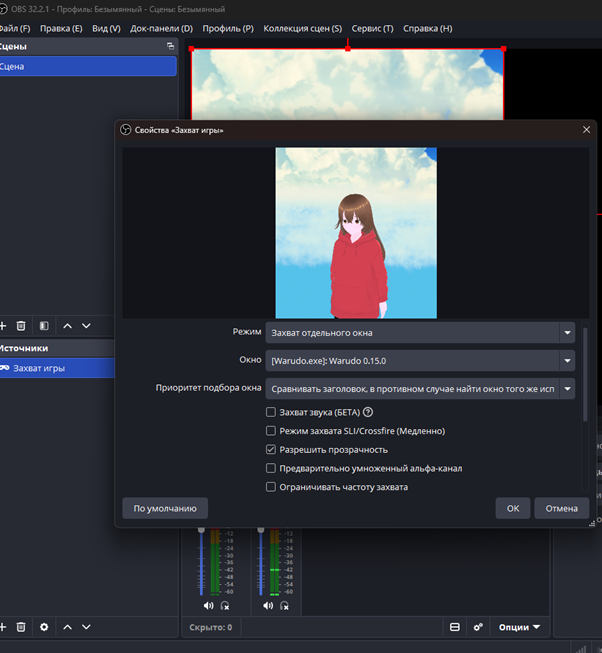The image size is (602, 653).
Task: Open the Справка (H) menu
Action: (428, 28)
